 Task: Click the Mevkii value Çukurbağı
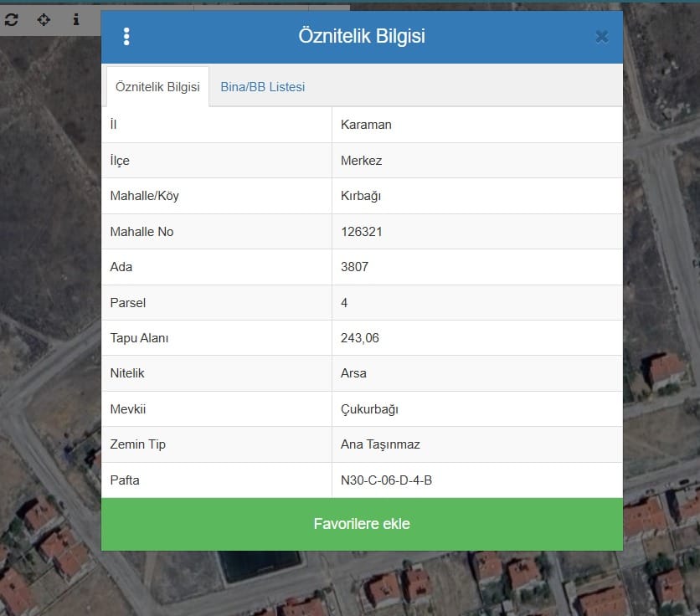click(x=369, y=409)
